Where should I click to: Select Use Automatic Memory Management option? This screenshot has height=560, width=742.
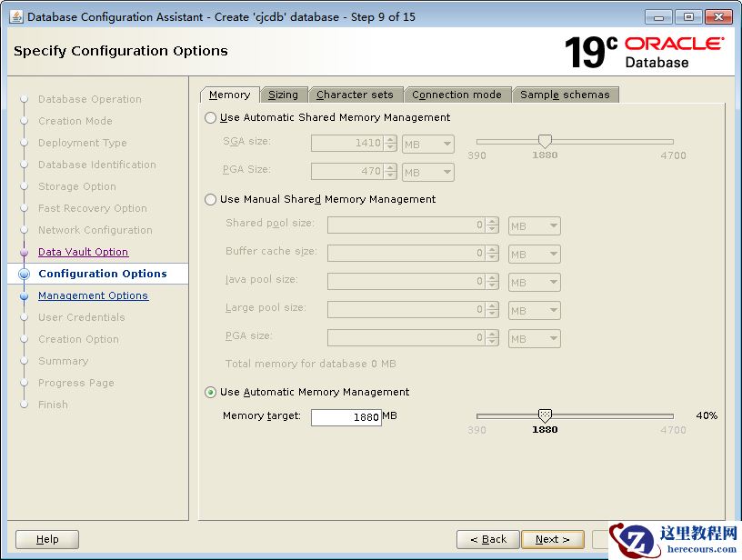point(211,392)
